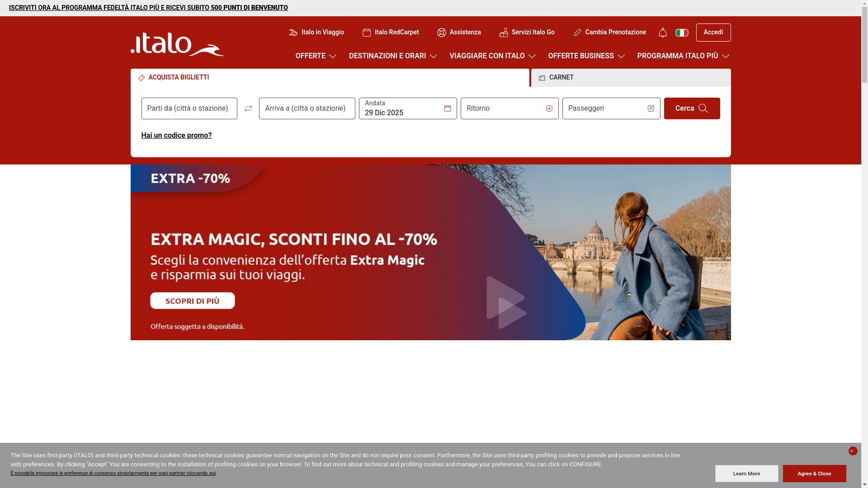
Task: Click the Assistenza lifebuoy icon
Action: (x=442, y=33)
